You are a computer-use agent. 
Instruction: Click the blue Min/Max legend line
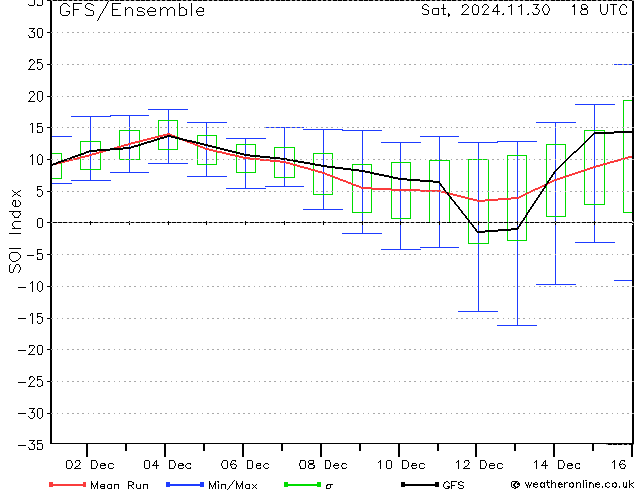(x=185, y=484)
